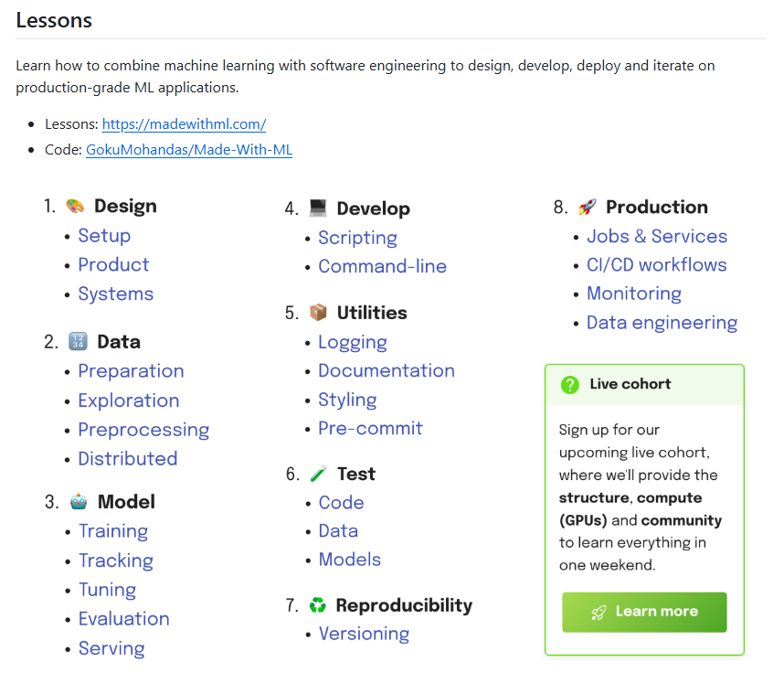This screenshot has width=784, height=694.
Task: Open the Preprocessing lesson link
Action: pos(143,430)
